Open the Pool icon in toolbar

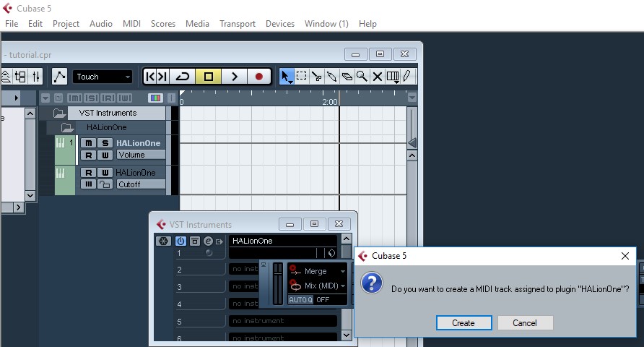20,77
